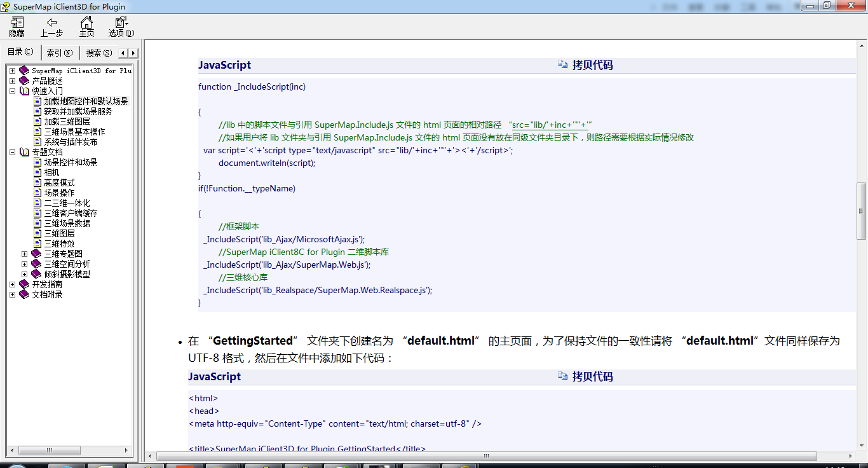
Task: Click page icon beside 加载地图控件和默认场景
Action: click(37, 101)
